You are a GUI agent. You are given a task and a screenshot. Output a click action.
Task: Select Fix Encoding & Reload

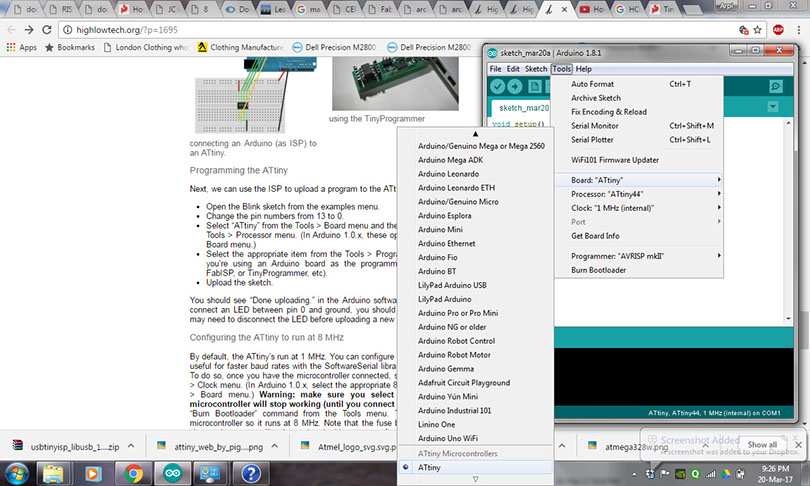tap(638, 112)
